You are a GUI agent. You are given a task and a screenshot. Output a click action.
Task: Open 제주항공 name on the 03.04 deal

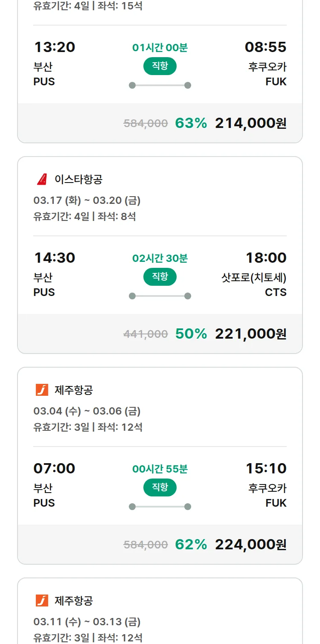pos(74,390)
